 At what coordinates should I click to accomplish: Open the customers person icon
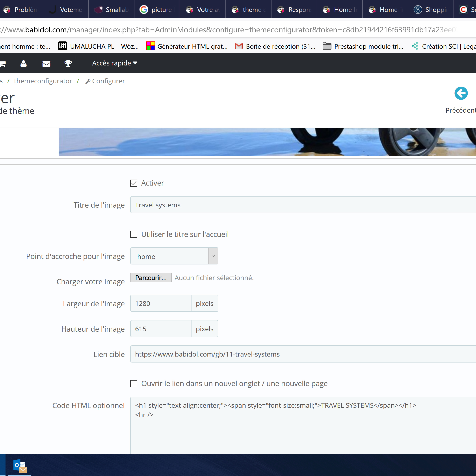coord(23,63)
